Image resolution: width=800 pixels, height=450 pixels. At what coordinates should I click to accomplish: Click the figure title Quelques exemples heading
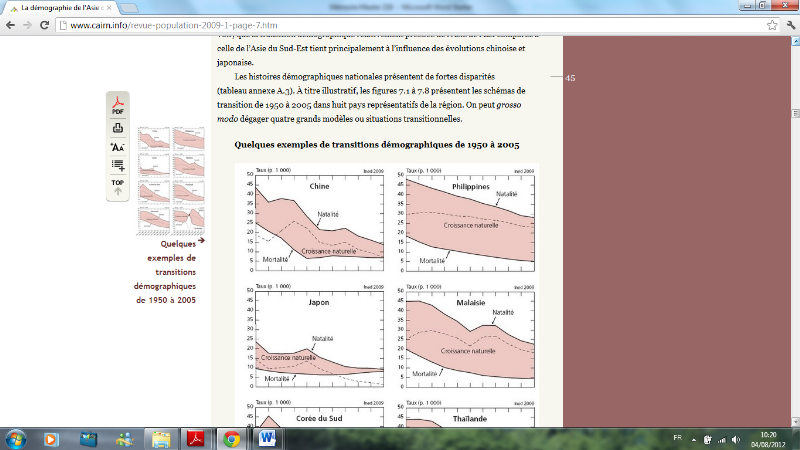click(377, 144)
